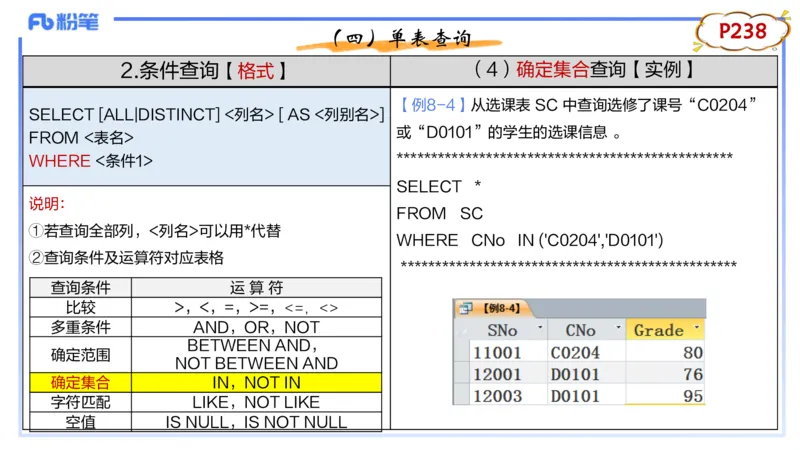Click note ②查询条件及运算符对应表格
This screenshot has height=450, width=800.
coord(126,258)
